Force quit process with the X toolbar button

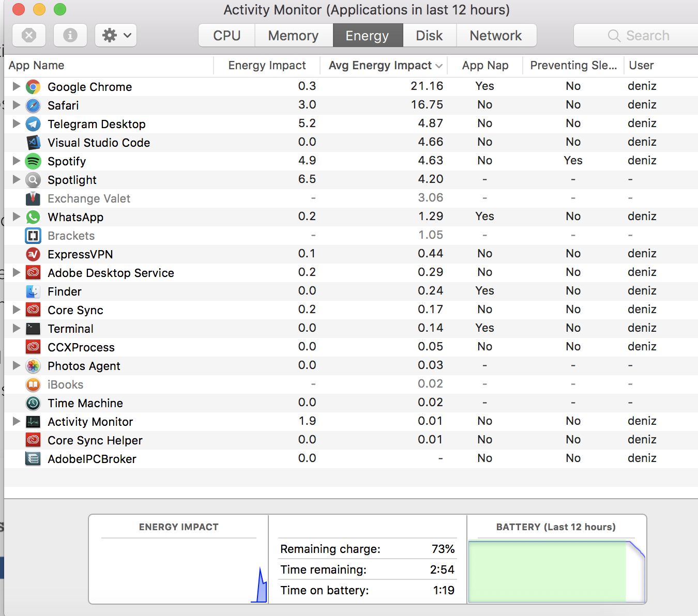(x=29, y=35)
